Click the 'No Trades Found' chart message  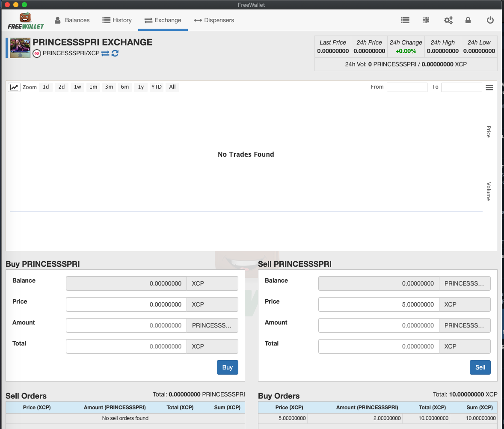pos(246,155)
